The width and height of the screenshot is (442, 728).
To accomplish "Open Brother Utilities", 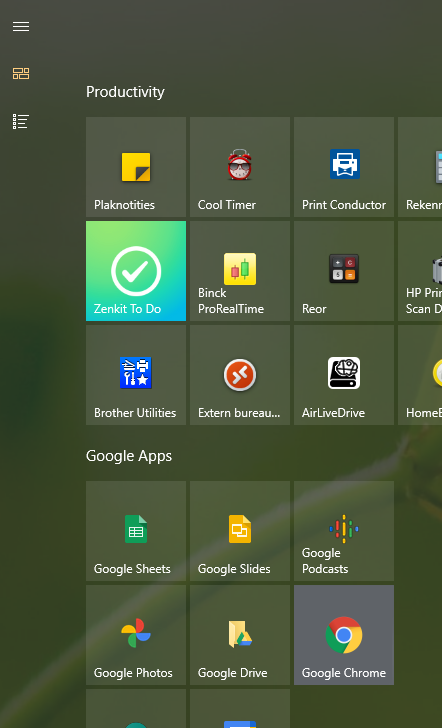I will tap(136, 375).
